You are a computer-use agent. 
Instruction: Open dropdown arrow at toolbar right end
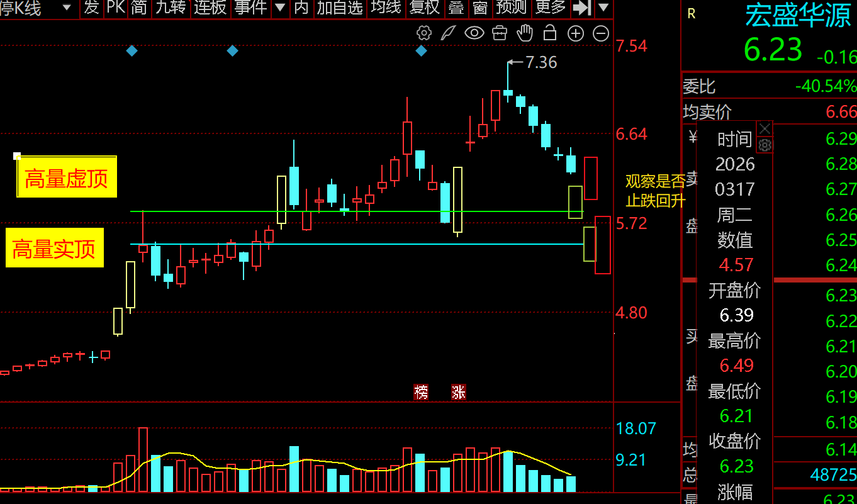coord(603,8)
